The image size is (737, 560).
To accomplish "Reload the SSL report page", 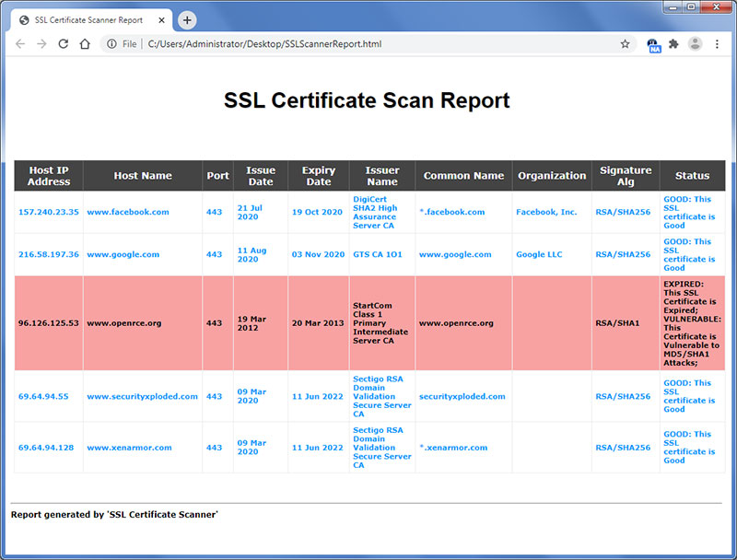I will pyautogui.click(x=63, y=43).
